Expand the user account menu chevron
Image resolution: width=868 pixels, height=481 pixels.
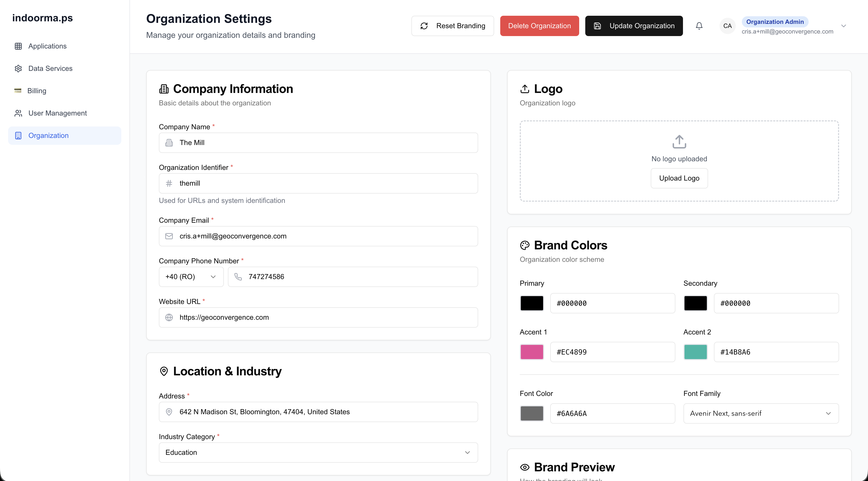[x=844, y=26]
